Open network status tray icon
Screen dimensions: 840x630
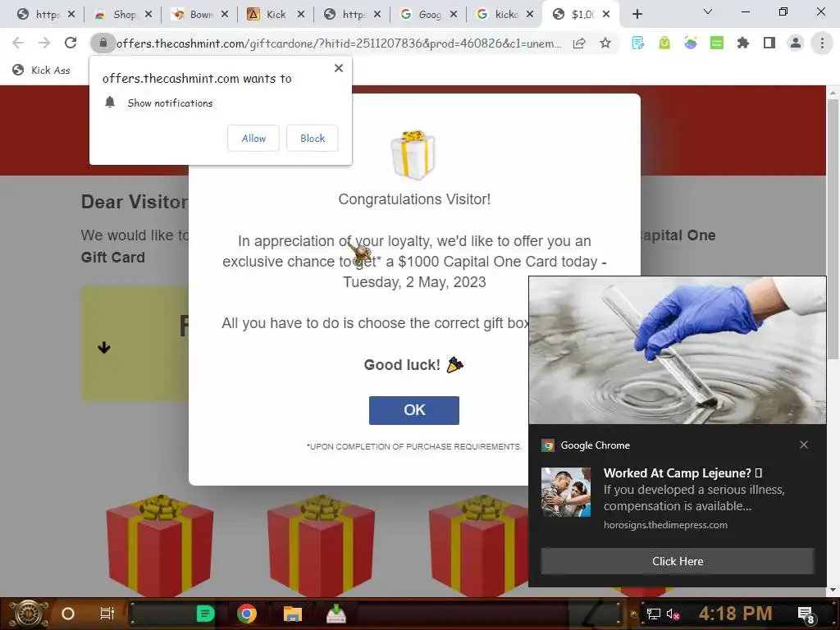[x=653, y=614]
